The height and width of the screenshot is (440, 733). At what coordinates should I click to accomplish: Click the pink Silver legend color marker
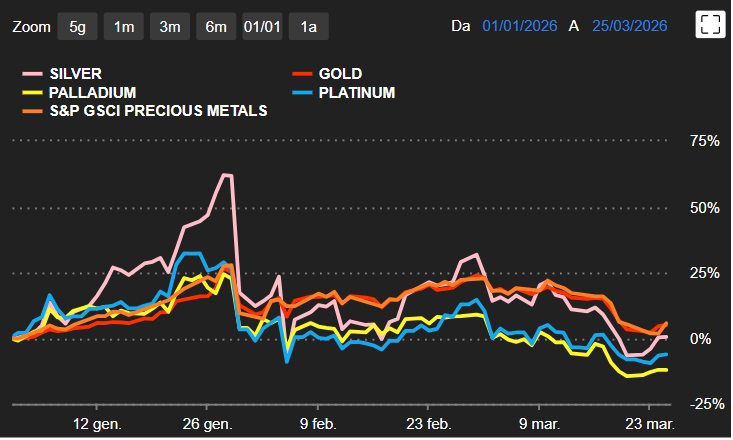[32, 74]
